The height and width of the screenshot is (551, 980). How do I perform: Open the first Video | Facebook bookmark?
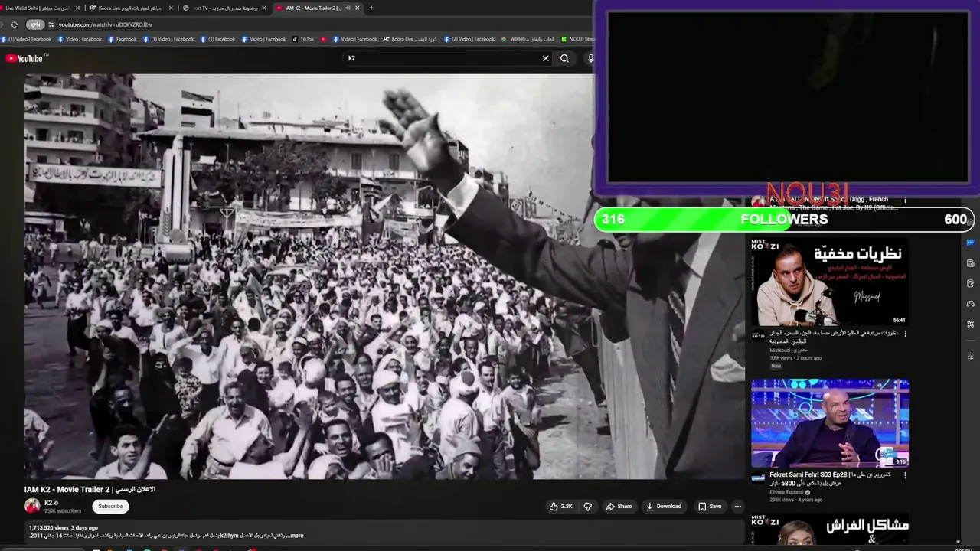click(26, 39)
